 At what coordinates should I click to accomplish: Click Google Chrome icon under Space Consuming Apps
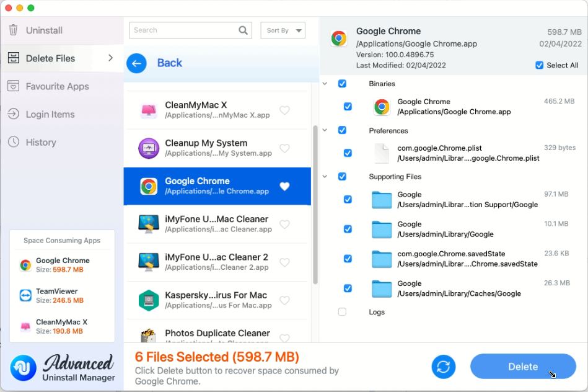25,265
